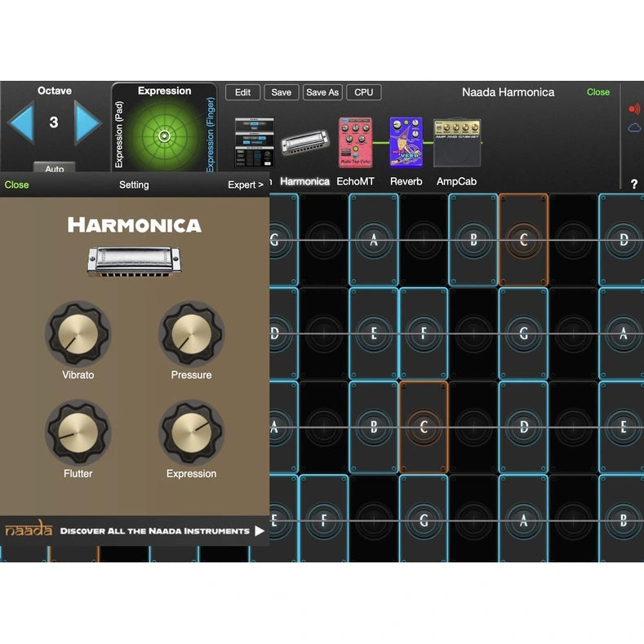Open help with the question mark
Viewport: 644px width, 644px height.
click(x=634, y=184)
